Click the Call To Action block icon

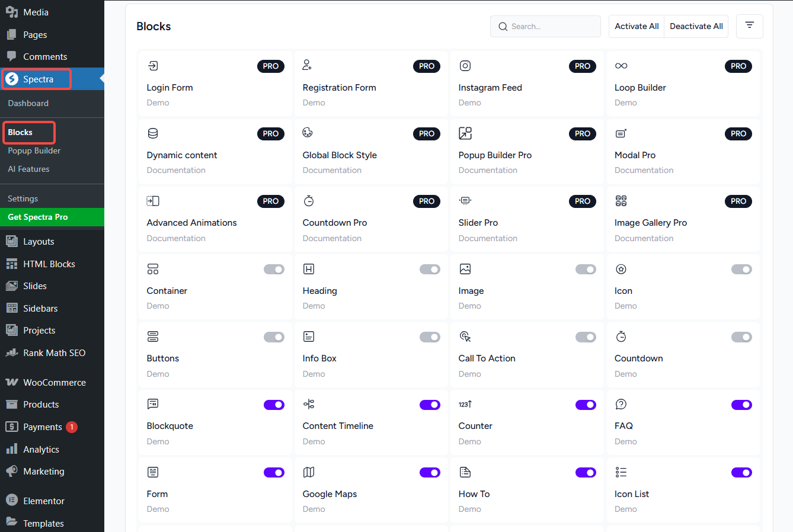[465, 336]
